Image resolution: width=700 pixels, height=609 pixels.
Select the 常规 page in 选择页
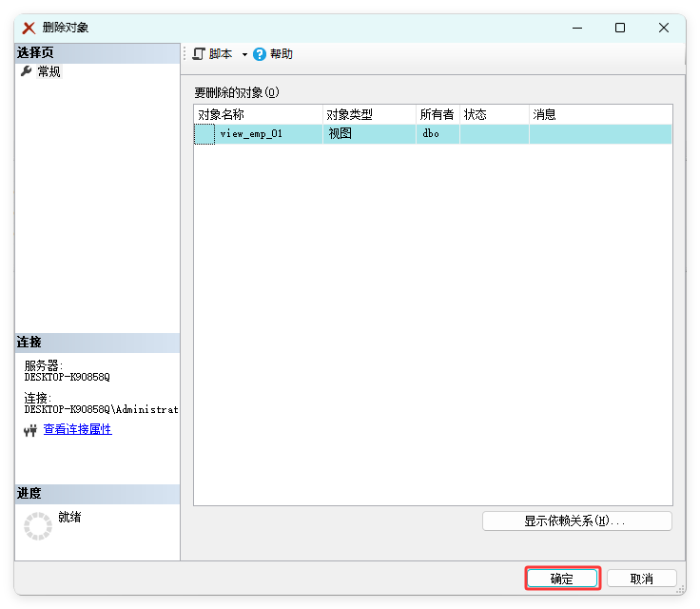coord(49,71)
